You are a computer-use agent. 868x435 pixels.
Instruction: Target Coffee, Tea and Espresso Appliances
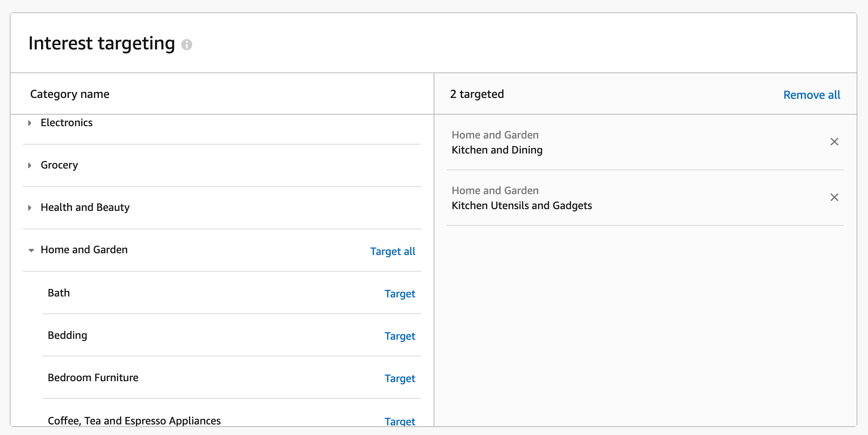point(400,421)
